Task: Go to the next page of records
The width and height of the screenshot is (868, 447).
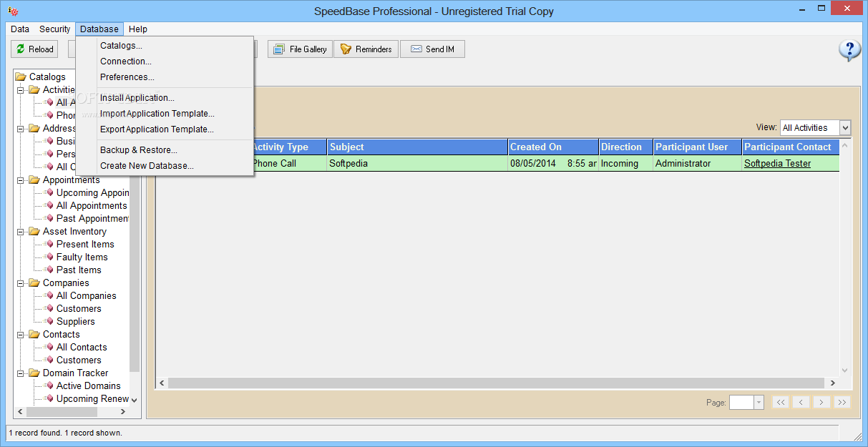Action: point(821,402)
